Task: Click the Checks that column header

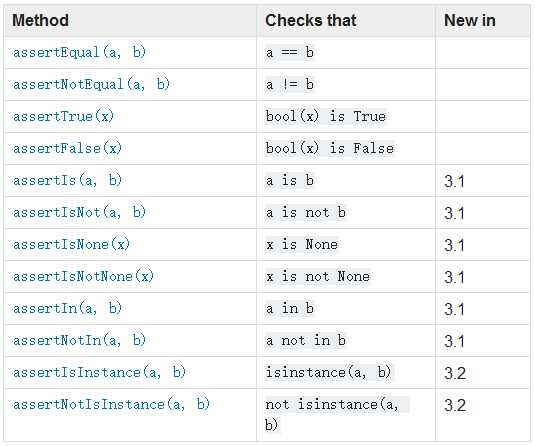Action: pos(311,20)
